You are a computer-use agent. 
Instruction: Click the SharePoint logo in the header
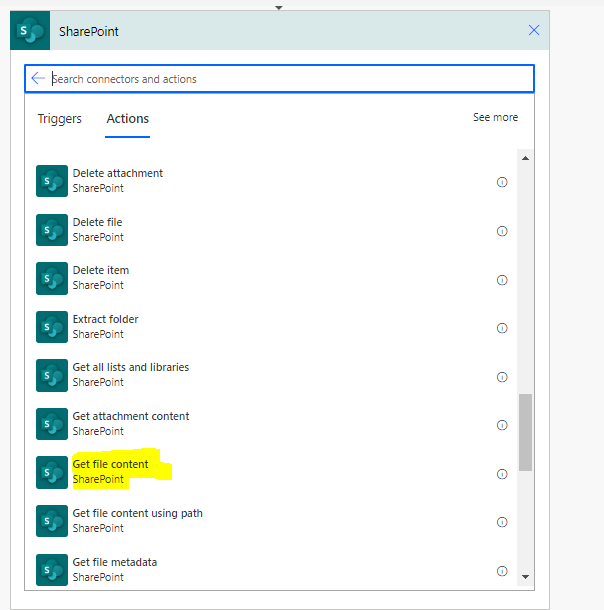[30, 31]
